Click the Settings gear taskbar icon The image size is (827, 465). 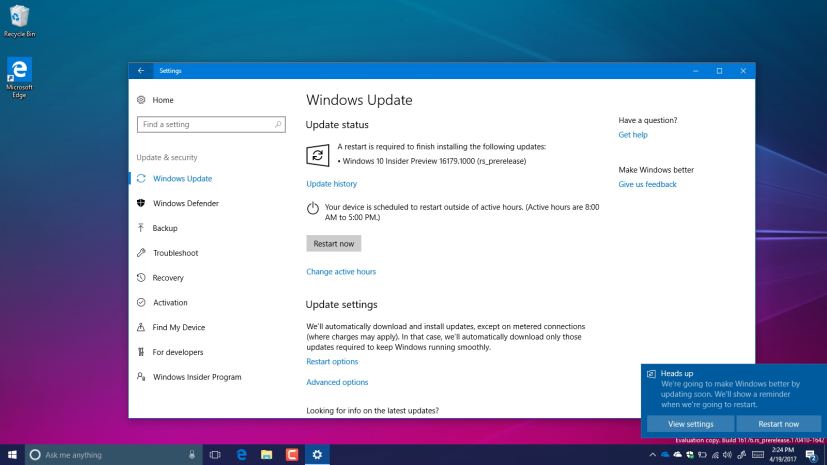317,454
